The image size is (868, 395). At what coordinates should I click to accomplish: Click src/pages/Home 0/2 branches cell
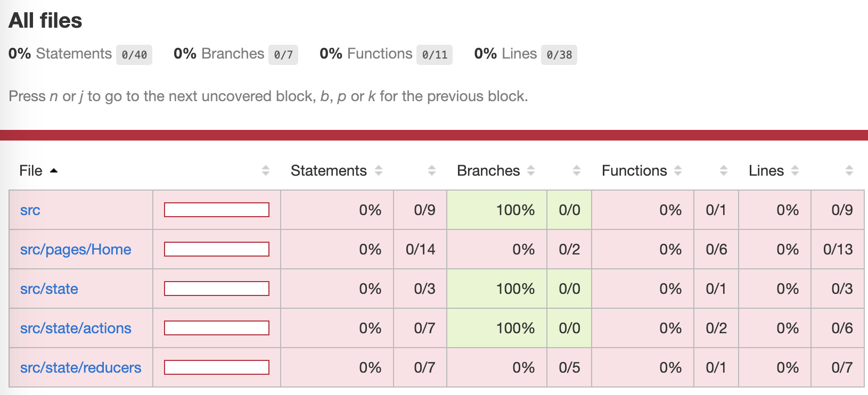pyautogui.click(x=569, y=249)
